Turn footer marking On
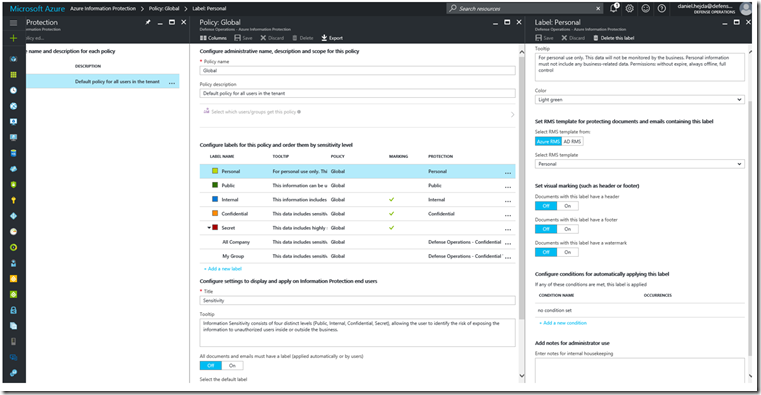 [568, 229]
